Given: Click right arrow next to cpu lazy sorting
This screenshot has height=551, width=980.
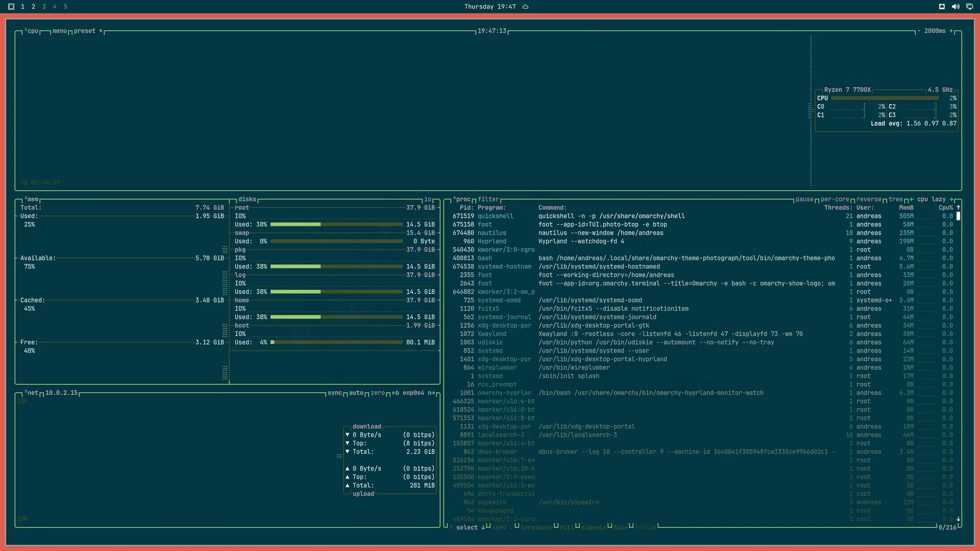Looking at the screenshot, I should click(951, 199).
